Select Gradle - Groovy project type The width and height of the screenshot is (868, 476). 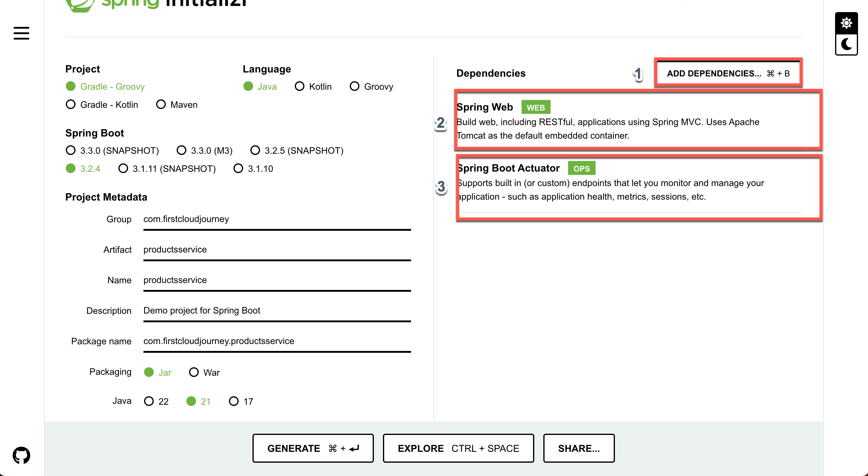coord(105,87)
